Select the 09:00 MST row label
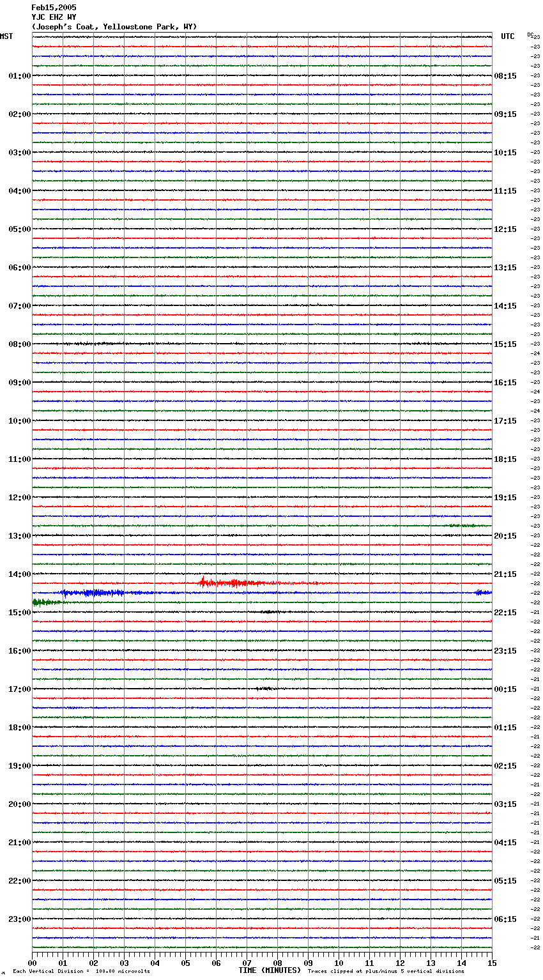Image resolution: width=543 pixels, height=980 pixels. 19,383
